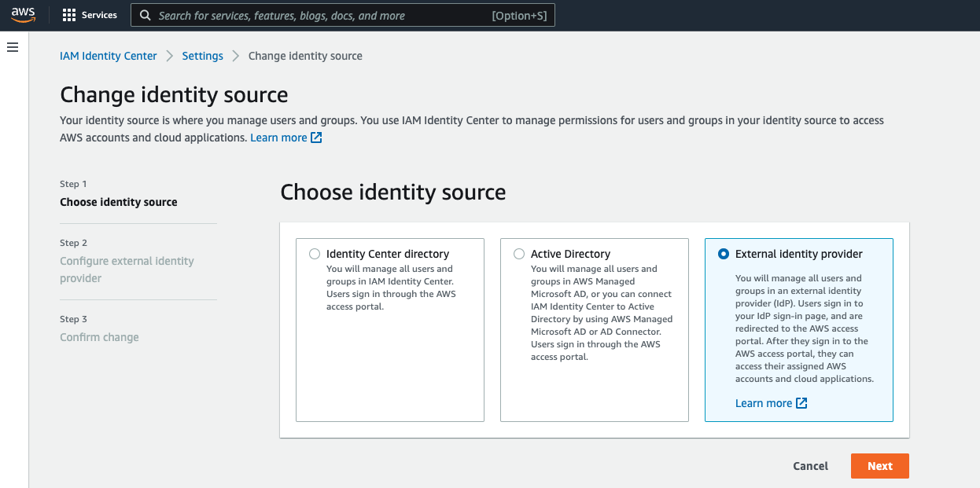Viewport: 980px width, 488px height.
Task: Click Change identity source breadcrumb text
Action: click(305, 56)
